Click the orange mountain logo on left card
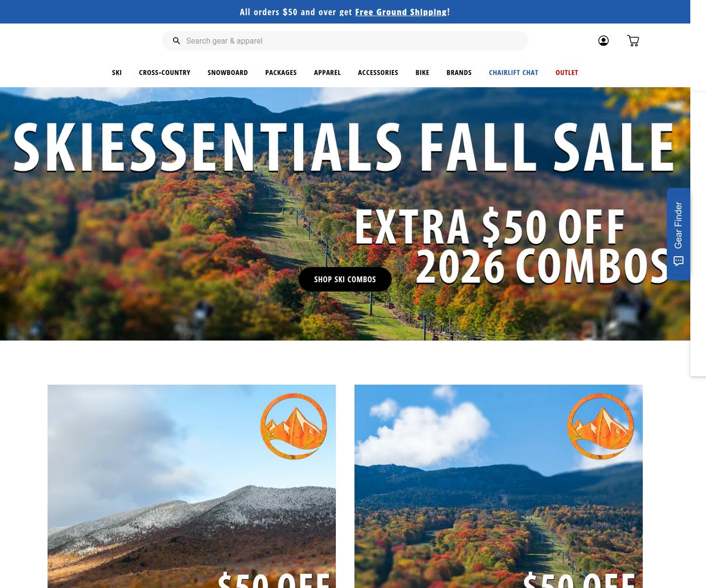Image resolution: width=706 pixels, height=588 pixels. point(294,426)
